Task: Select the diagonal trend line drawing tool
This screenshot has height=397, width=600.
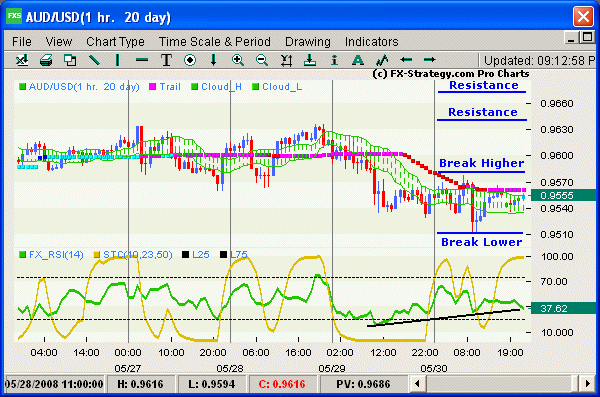Action: [94, 60]
